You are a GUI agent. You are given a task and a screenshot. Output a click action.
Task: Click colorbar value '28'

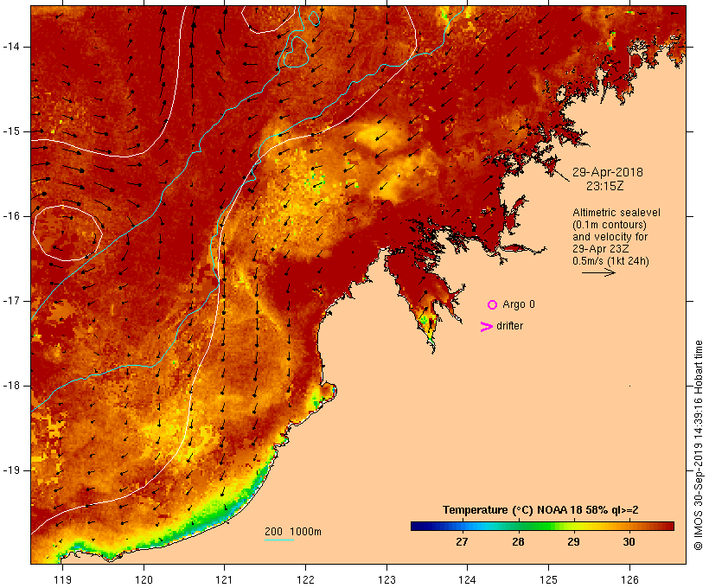point(518,542)
